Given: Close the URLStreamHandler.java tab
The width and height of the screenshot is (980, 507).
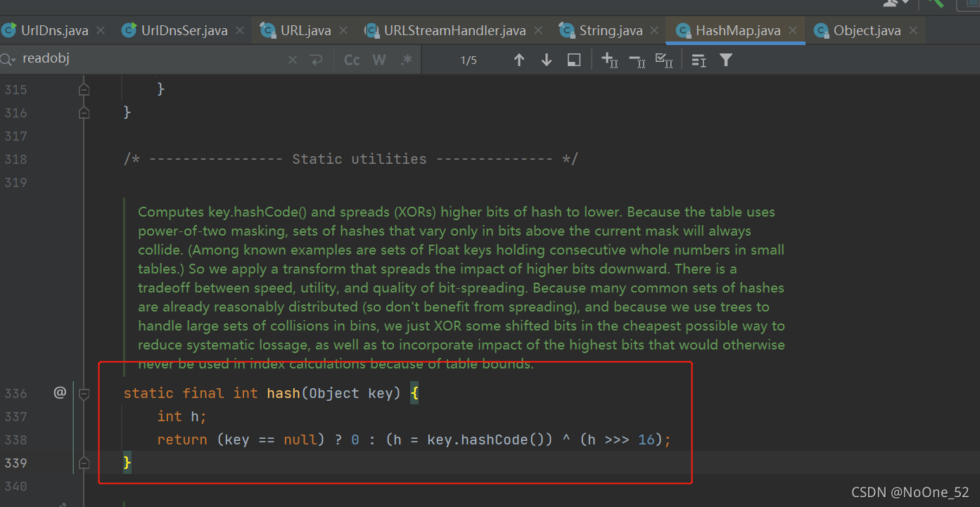Looking at the screenshot, I should 539,31.
